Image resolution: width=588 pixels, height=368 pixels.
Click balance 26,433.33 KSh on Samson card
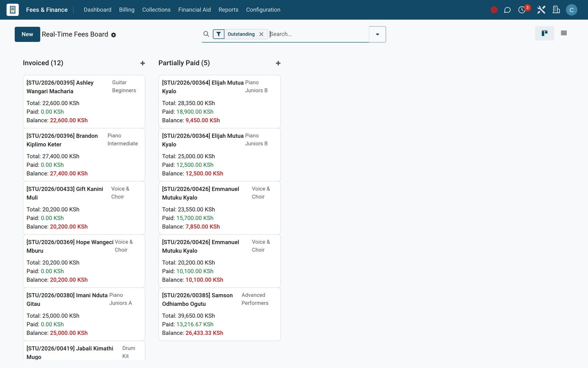(204, 333)
